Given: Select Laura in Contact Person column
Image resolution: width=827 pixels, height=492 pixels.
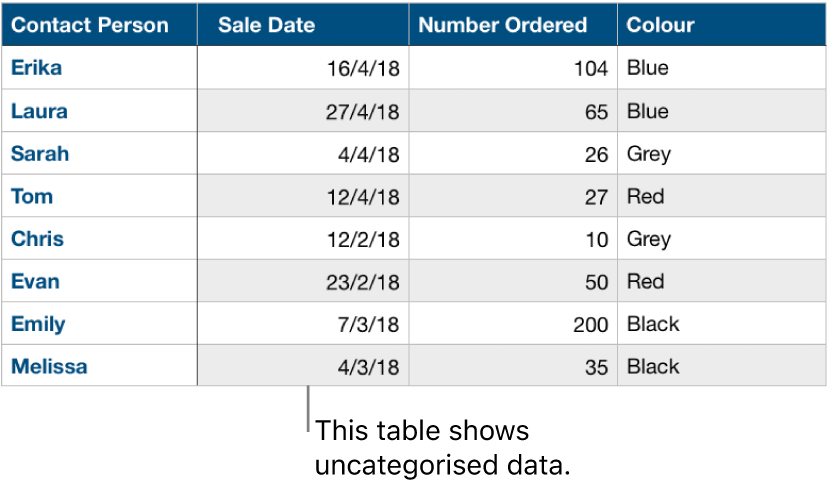Looking at the screenshot, I should click(x=39, y=111).
